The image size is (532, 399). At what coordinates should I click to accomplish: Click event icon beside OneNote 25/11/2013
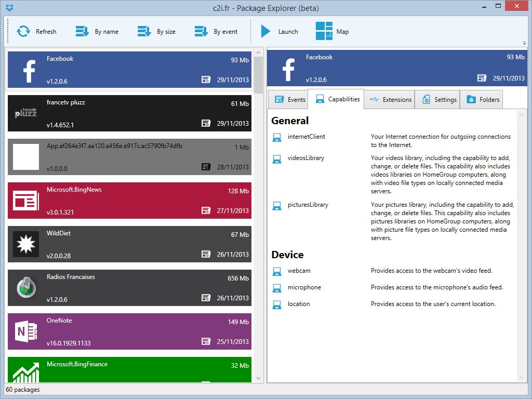click(206, 341)
